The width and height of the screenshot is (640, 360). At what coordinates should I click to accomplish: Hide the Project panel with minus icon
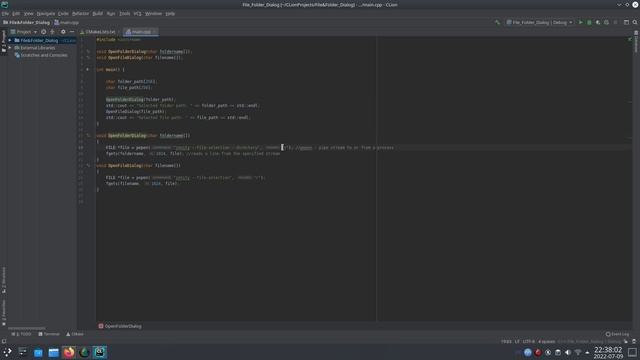pos(72,32)
